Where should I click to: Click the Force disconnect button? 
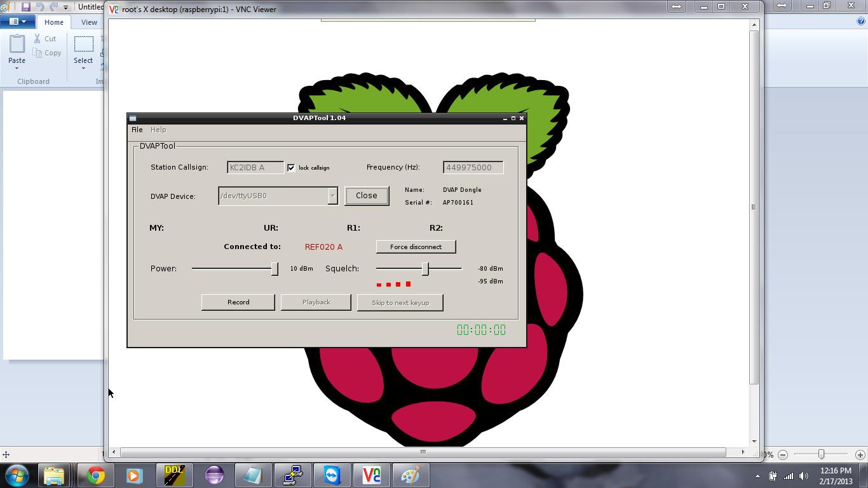[416, 247]
